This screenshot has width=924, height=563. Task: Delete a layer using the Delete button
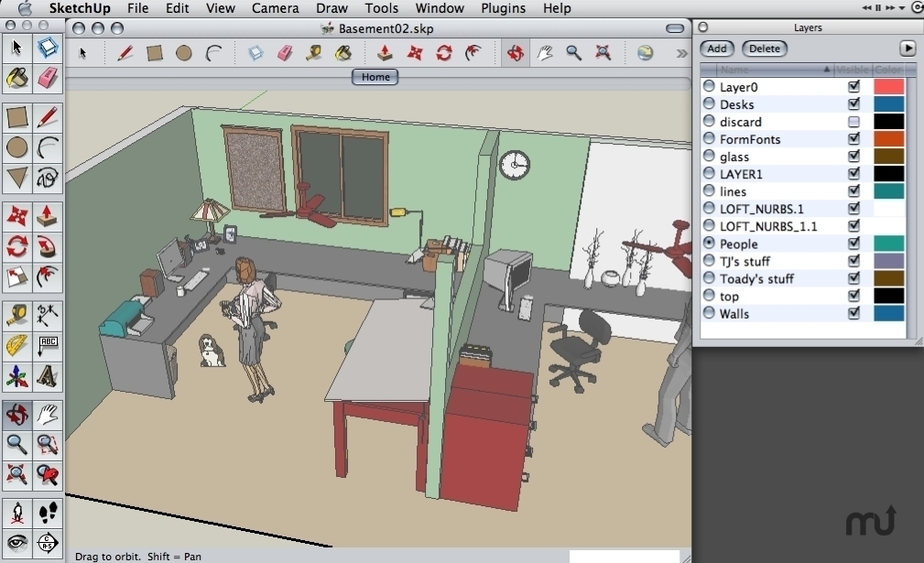(x=764, y=49)
